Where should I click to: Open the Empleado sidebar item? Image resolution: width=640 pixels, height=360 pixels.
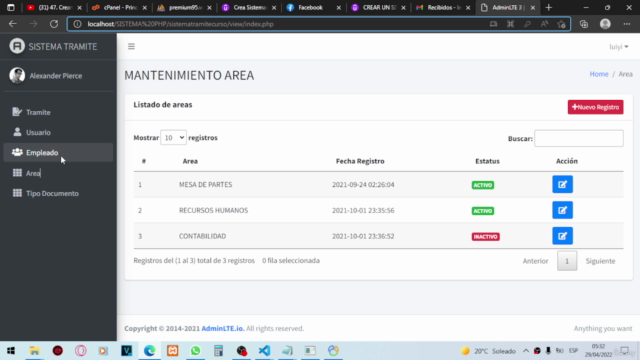coord(58,152)
